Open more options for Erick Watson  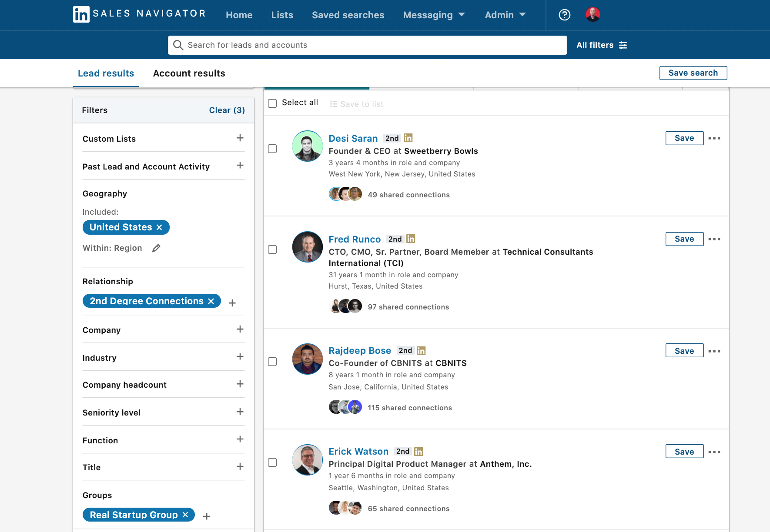click(714, 452)
